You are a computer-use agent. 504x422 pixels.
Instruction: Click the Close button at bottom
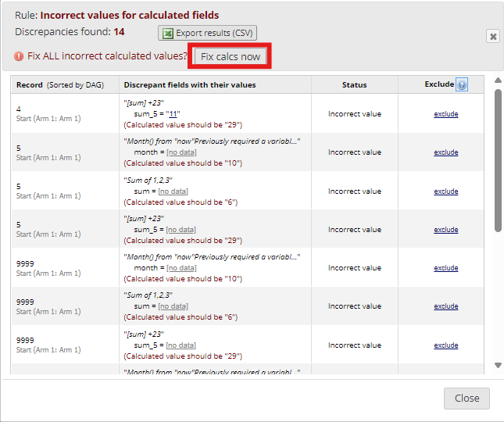pyautogui.click(x=466, y=399)
